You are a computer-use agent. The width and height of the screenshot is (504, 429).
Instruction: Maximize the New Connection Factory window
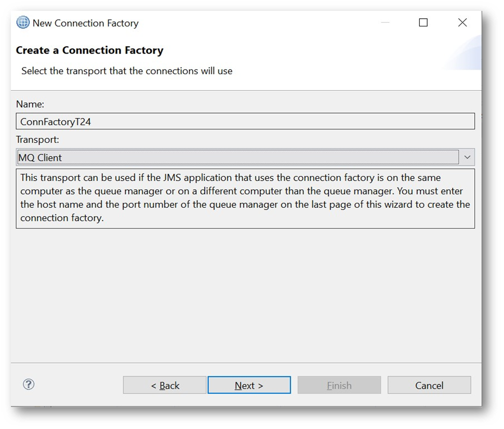423,23
